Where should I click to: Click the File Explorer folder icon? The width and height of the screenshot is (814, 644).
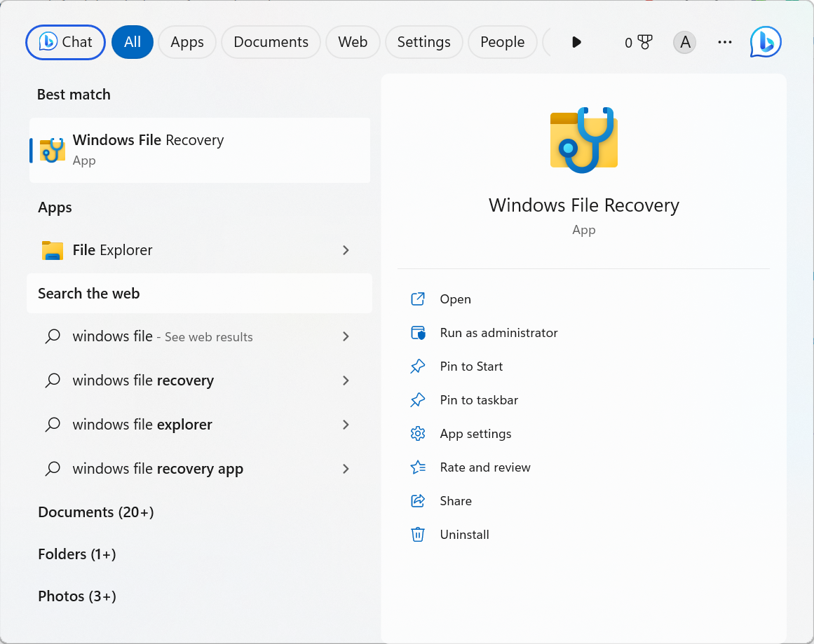(x=53, y=250)
